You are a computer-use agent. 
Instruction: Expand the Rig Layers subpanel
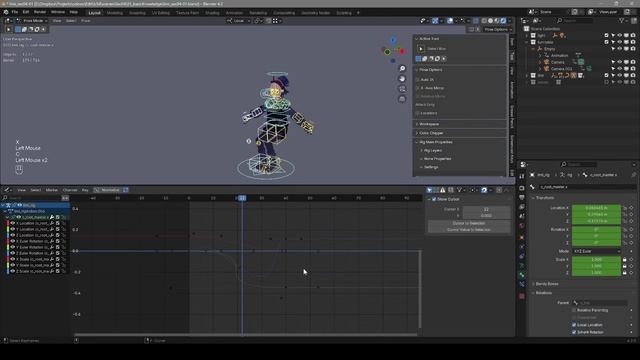(433, 151)
